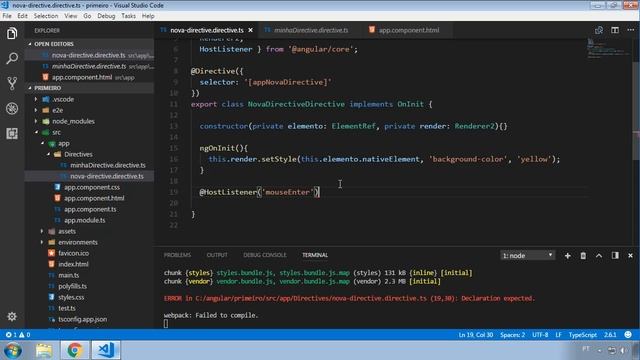Viewport: 640px width, 360px height.
Task: Open the Selection menu
Action: coord(46,16)
